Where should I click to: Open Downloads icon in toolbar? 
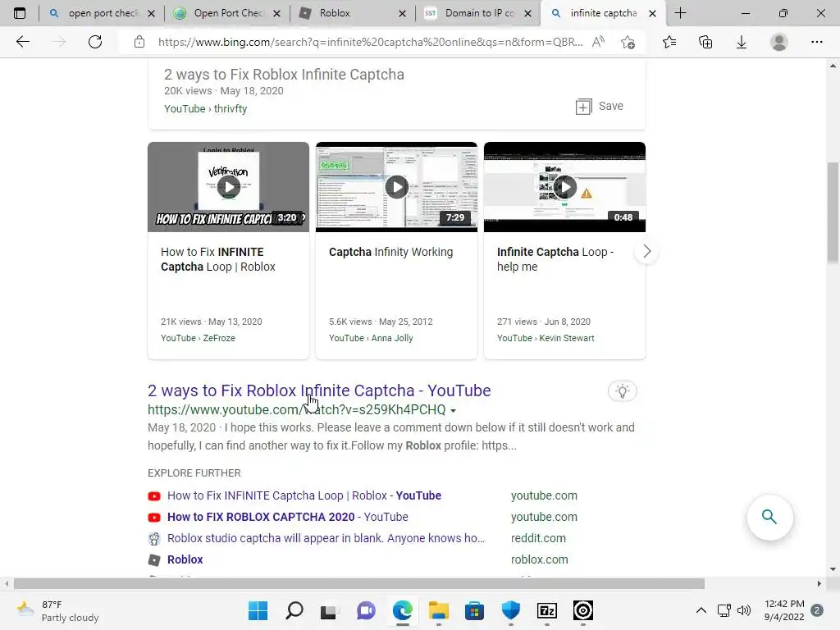tap(742, 42)
